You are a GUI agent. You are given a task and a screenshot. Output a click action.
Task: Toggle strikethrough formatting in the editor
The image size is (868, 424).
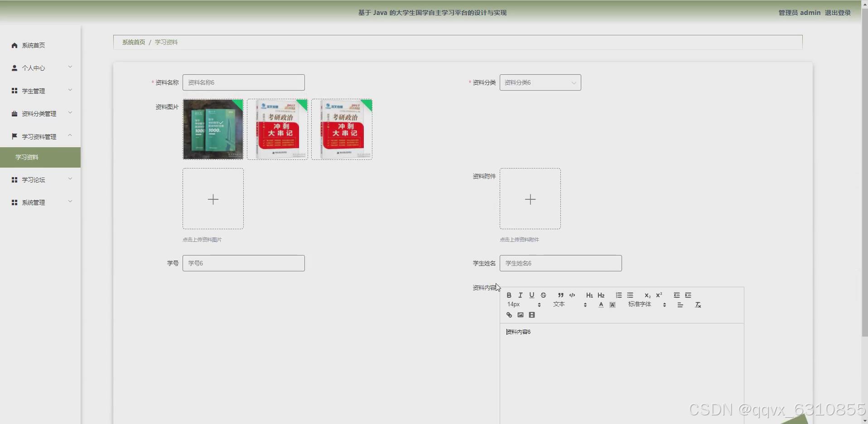pyautogui.click(x=543, y=295)
